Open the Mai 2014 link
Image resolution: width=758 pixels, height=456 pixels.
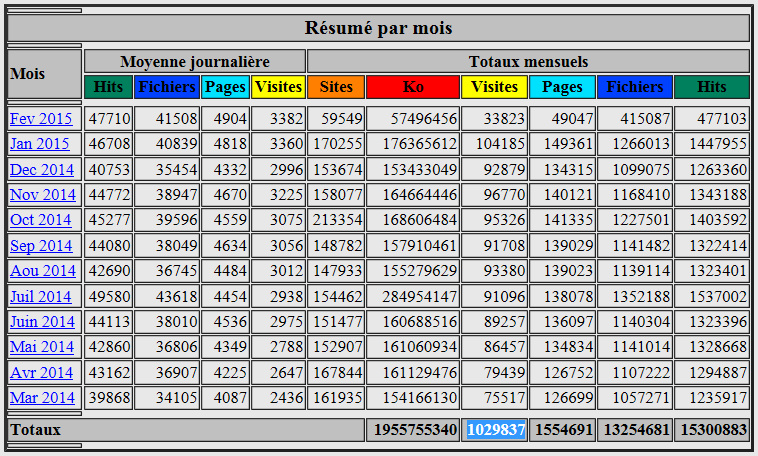[x=42, y=347]
